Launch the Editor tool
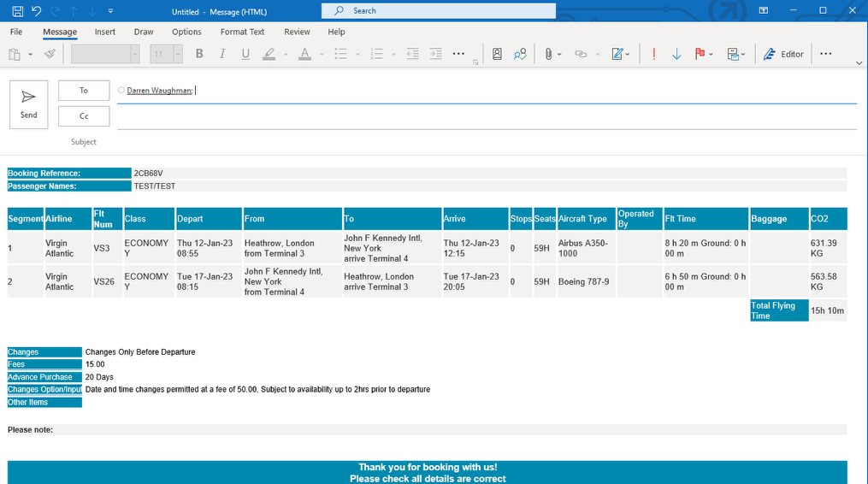 (x=783, y=54)
